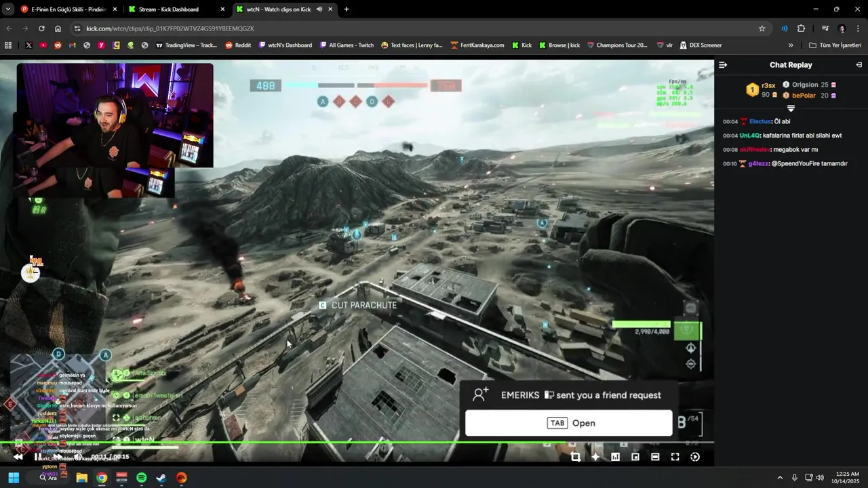Open the tab search dropdown
Image resolution: width=868 pixels, height=488 pixels.
pyautogui.click(x=8, y=9)
